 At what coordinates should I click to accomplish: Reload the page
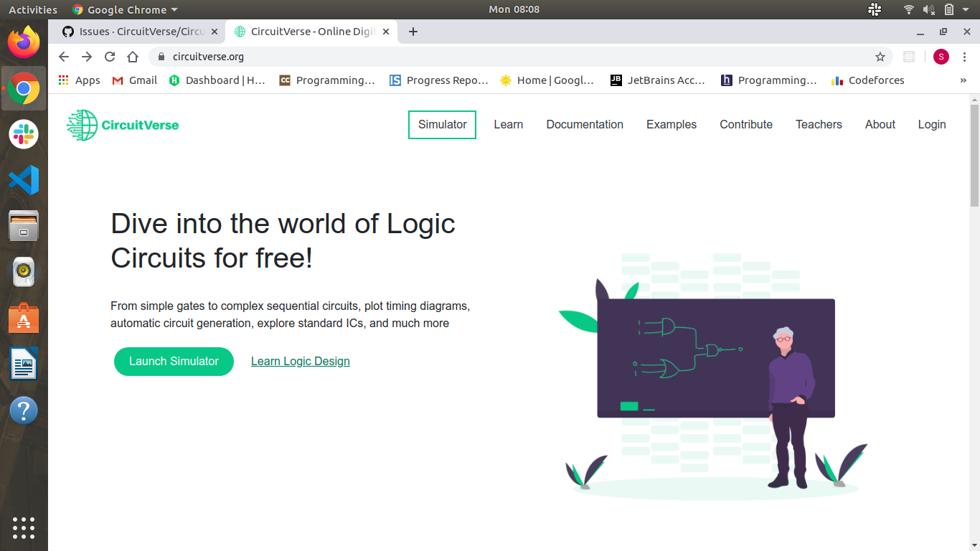(x=110, y=57)
